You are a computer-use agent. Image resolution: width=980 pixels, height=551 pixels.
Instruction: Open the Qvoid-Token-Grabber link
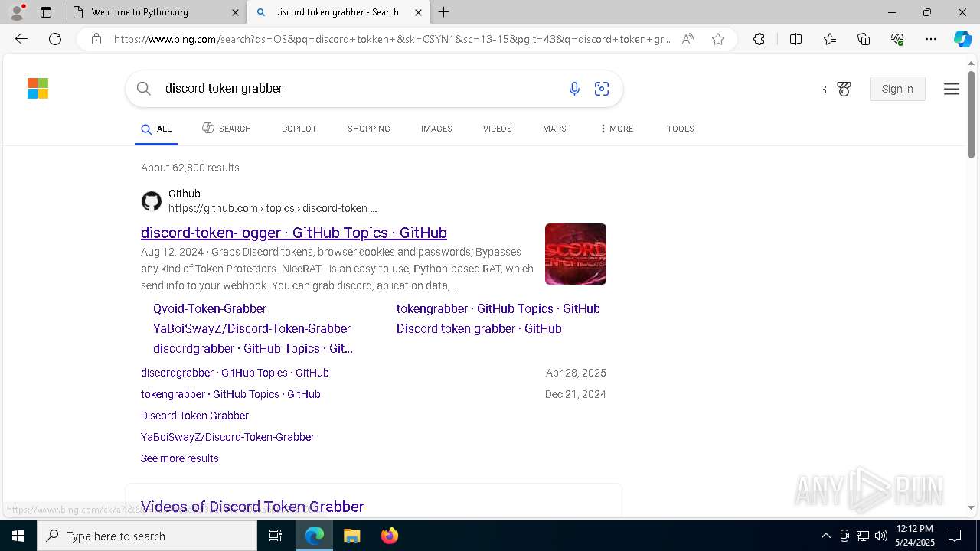click(x=210, y=308)
